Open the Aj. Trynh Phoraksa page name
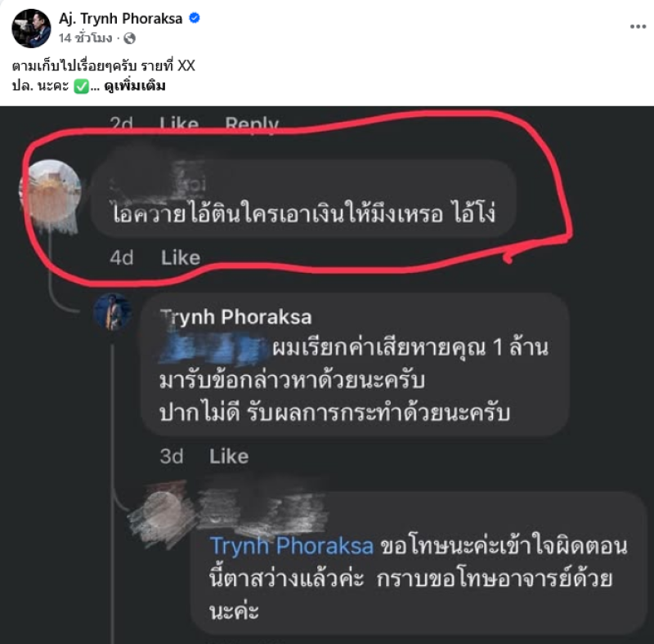 coord(120,18)
